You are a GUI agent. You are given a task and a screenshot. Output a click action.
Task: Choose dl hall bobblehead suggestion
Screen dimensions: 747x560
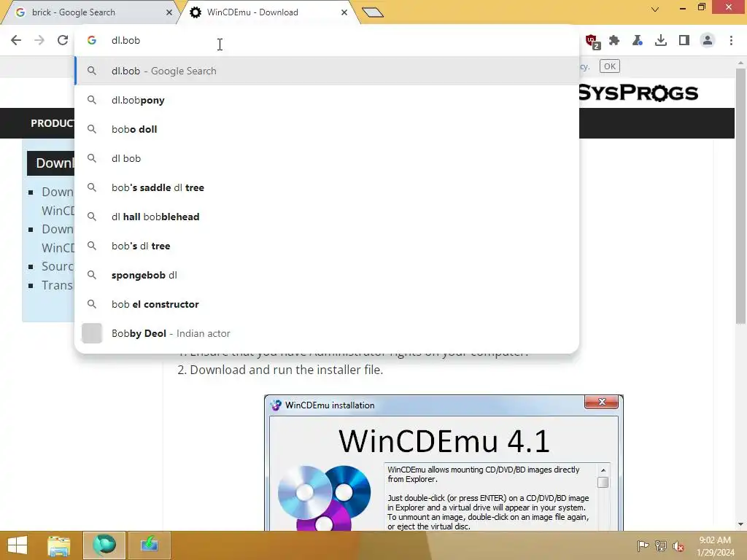327,217
